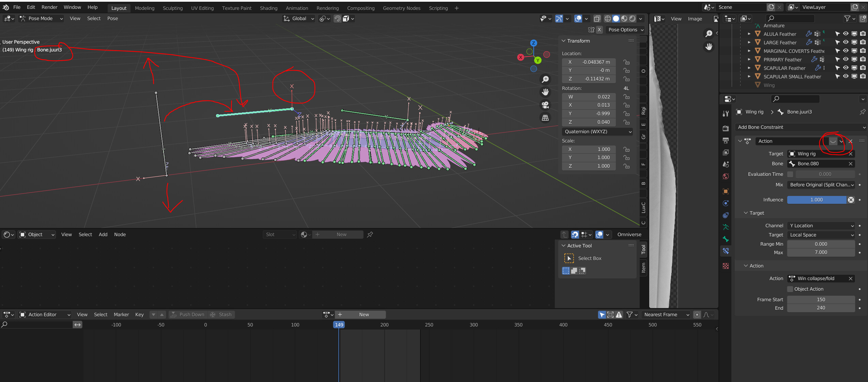Select solid viewport shading

coord(616,19)
